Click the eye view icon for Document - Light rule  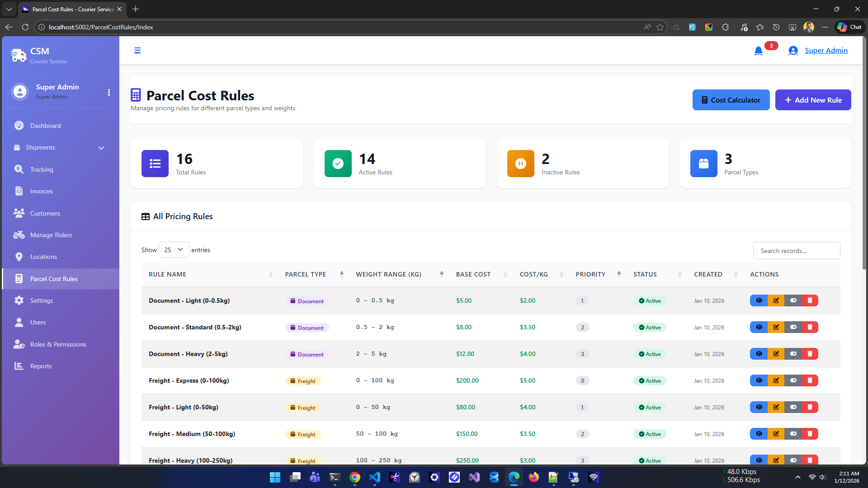point(759,300)
